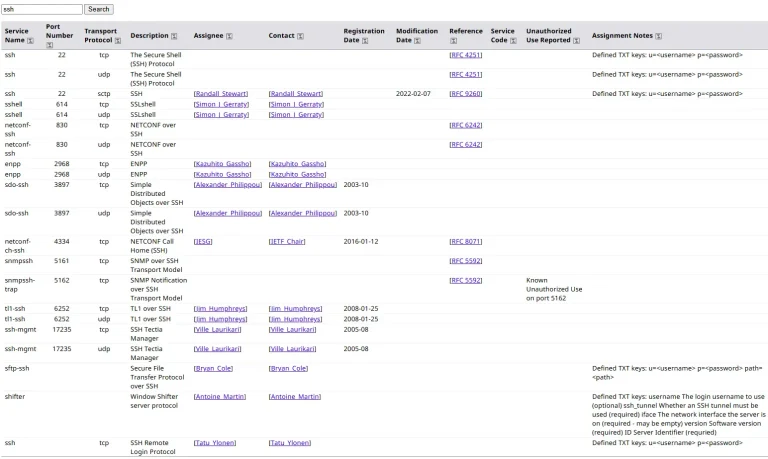Screen dimensions: 768x459
Task: Select 'NETCONF Call Home (SSH)' description
Action: pos(152,246)
